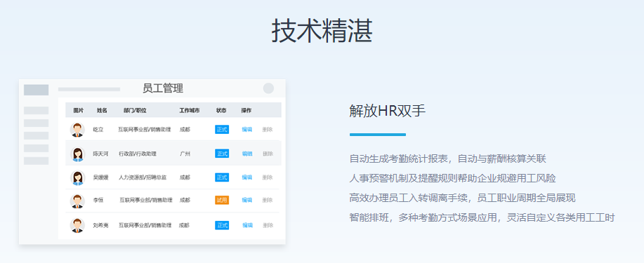Click 编辑 in the 陈天河 row
Image resolution: width=644 pixels, height=263 pixels.
tap(247, 154)
